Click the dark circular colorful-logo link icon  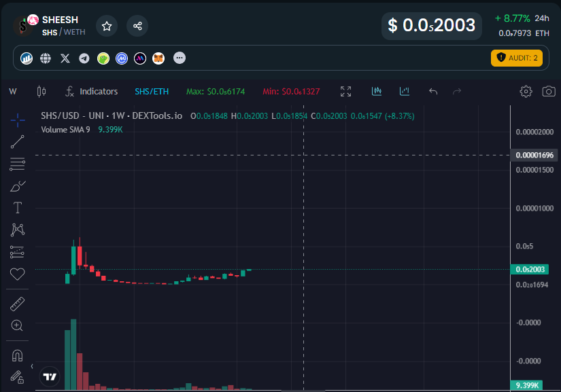[140, 58]
